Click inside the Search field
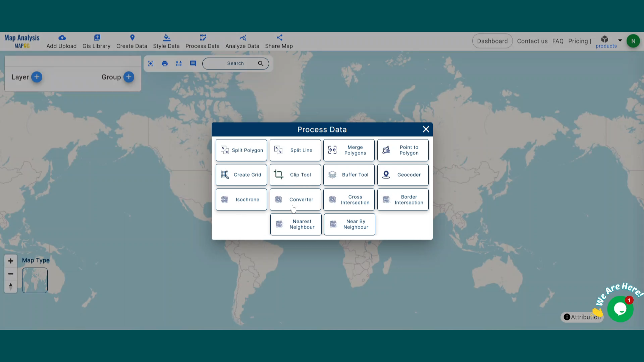The height and width of the screenshot is (362, 644). (x=235, y=63)
